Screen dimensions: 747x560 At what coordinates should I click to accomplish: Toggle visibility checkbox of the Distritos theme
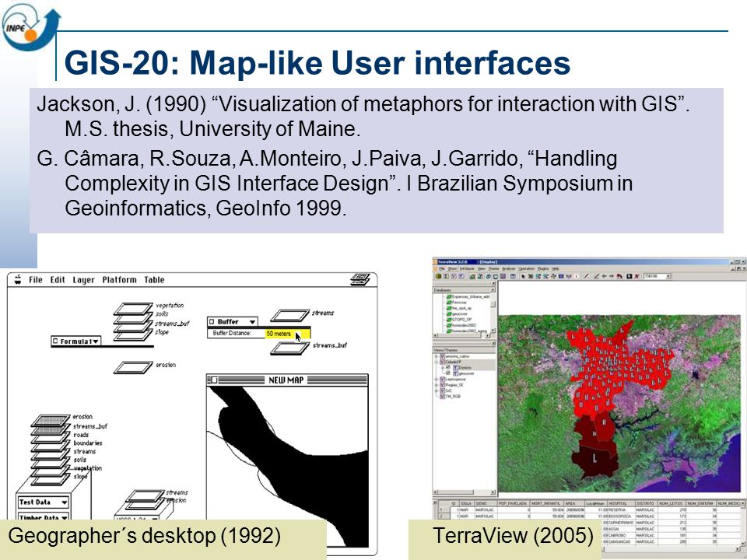[x=448, y=367]
